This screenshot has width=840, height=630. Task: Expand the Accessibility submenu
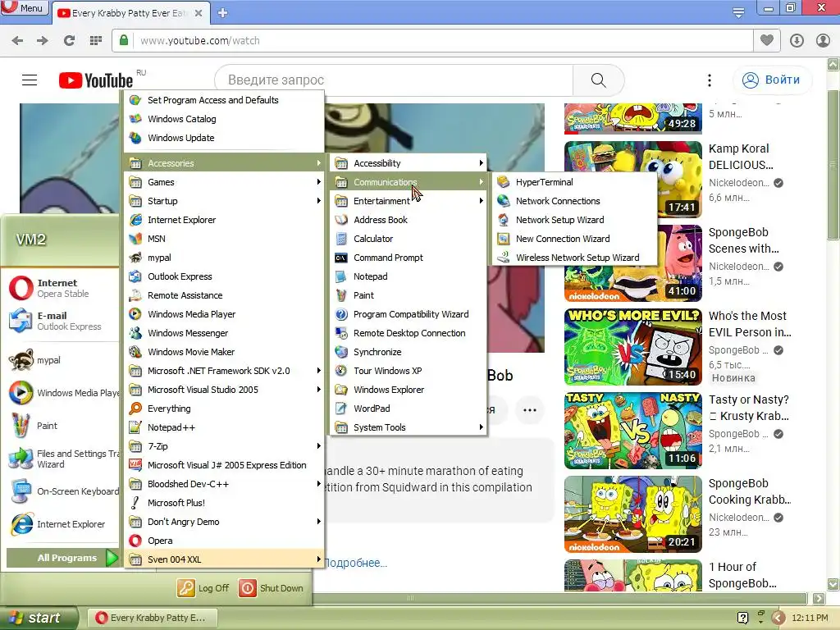click(x=409, y=163)
